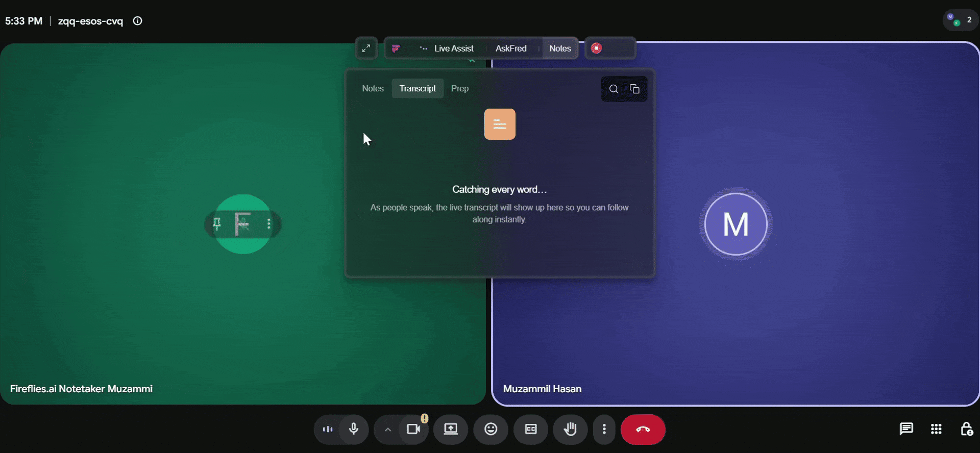The image size is (980, 453).
Task: Leave the call with red hang-up button
Action: click(x=643, y=430)
